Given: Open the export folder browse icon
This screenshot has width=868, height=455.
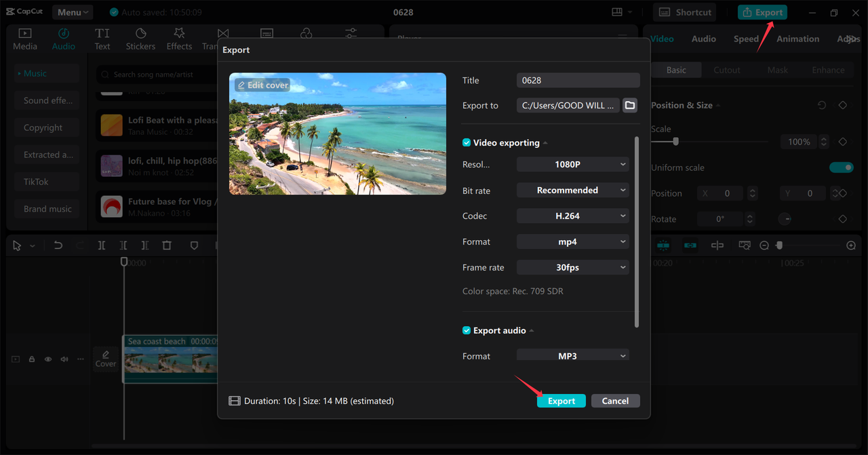Looking at the screenshot, I should 630,105.
